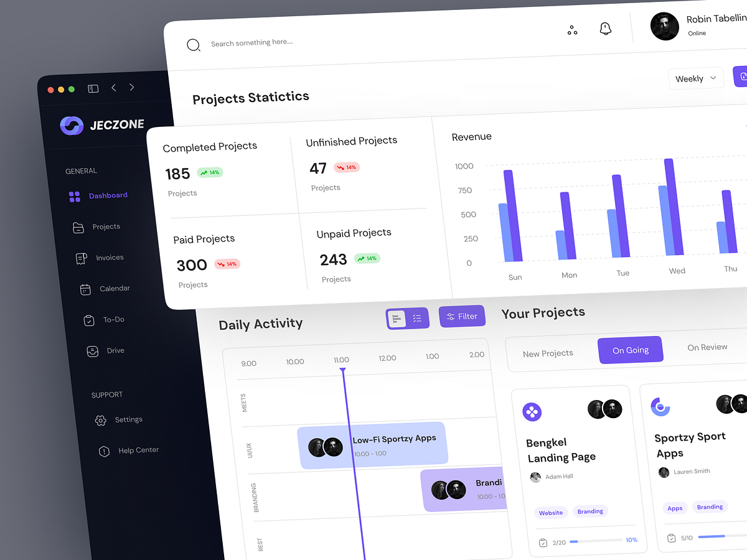Click the notification bell icon
The width and height of the screenshot is (747, 560).
604,29
